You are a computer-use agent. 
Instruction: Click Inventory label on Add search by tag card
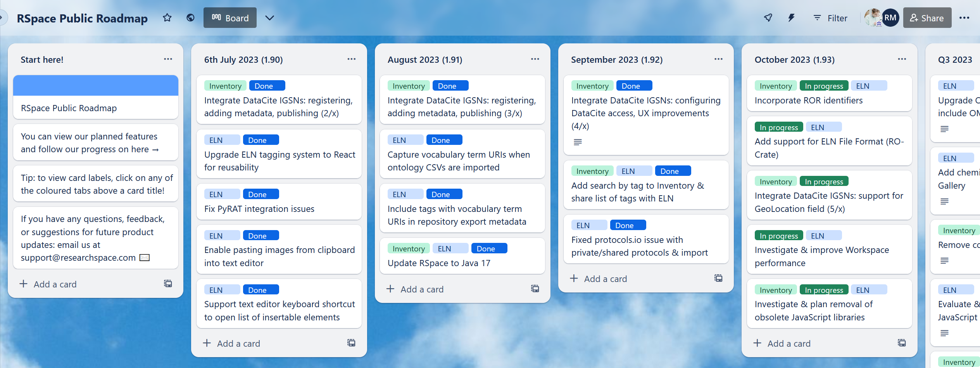pyautogui.click(x=592, y=171)
